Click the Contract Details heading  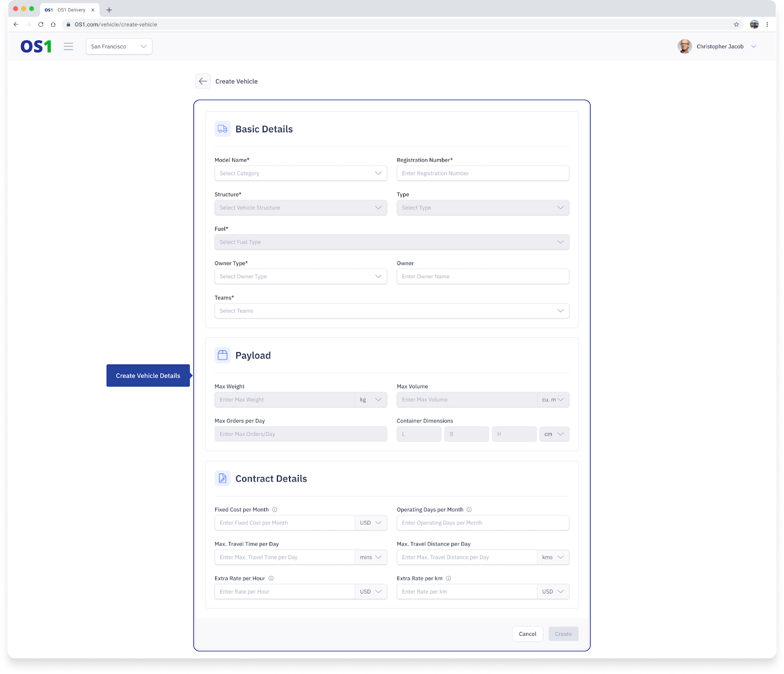point(271,479)
